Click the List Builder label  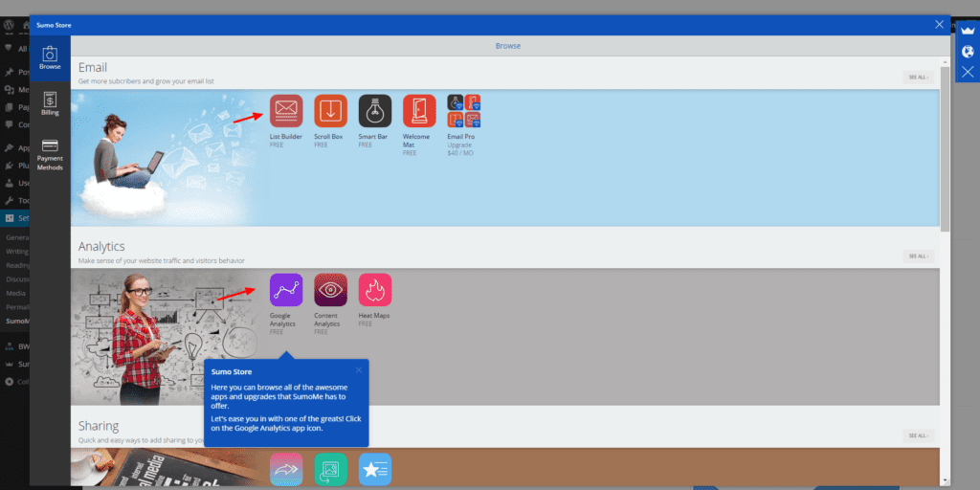pos(285,136)
